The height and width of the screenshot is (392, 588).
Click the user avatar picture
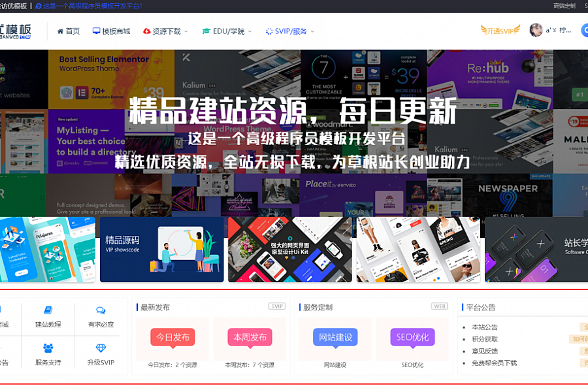coord(536,30)
